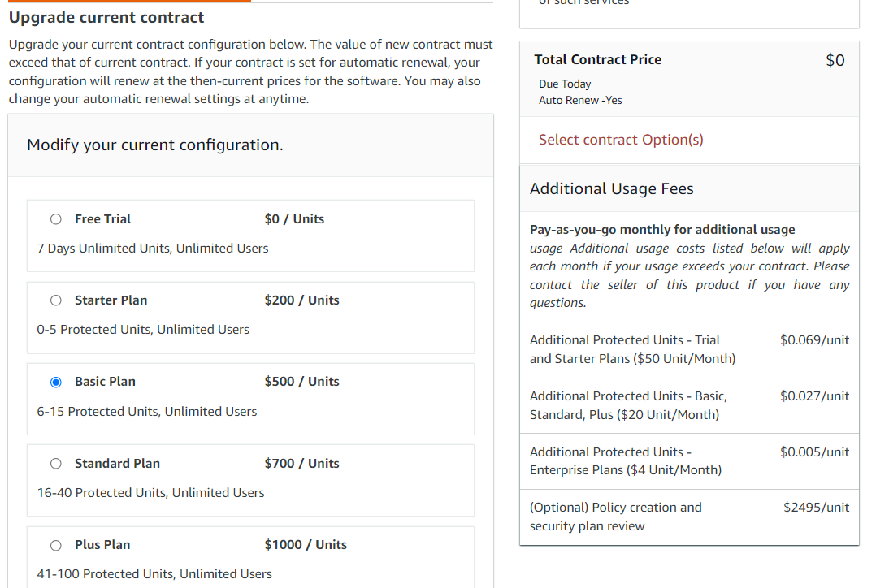
Task: Click the "Auto Renew -Yes" text
Action: click(x=580, y=101)
